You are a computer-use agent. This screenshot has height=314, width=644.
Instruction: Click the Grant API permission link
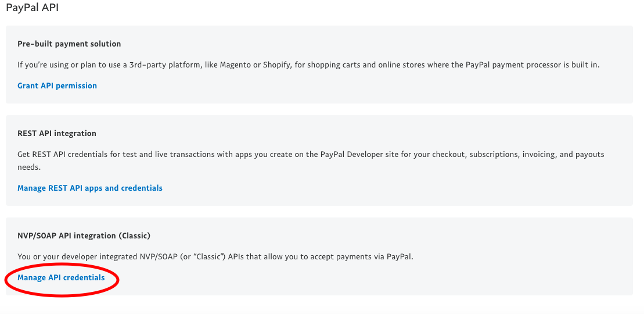pyautogui.click(x=57, y=85)
